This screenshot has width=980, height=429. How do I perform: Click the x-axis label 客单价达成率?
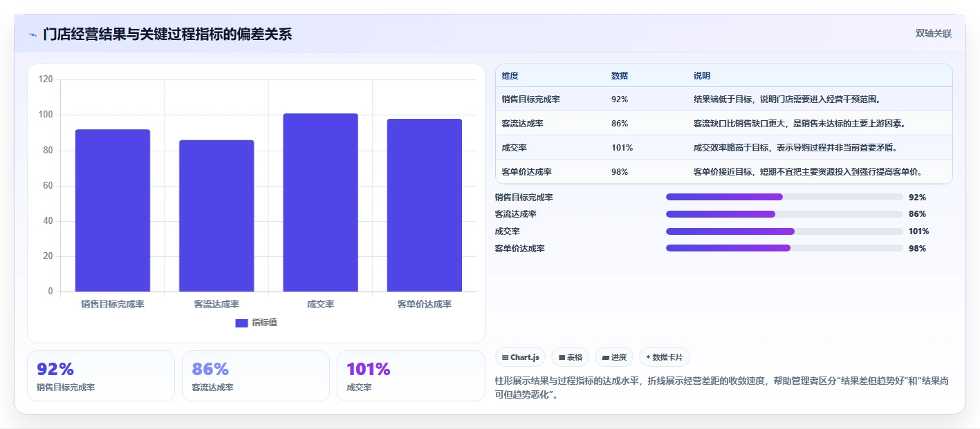[x=425, y=304]
